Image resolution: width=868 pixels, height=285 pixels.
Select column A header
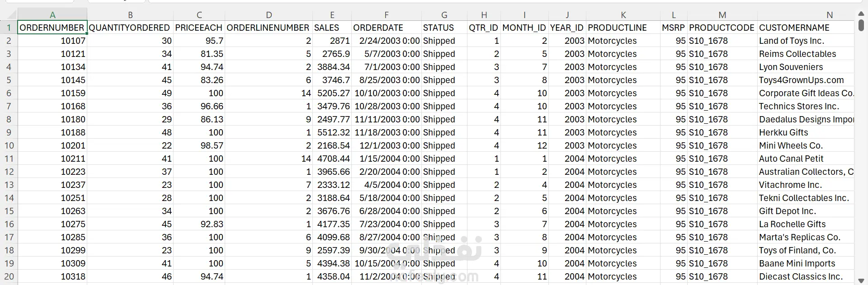point(52,15)
